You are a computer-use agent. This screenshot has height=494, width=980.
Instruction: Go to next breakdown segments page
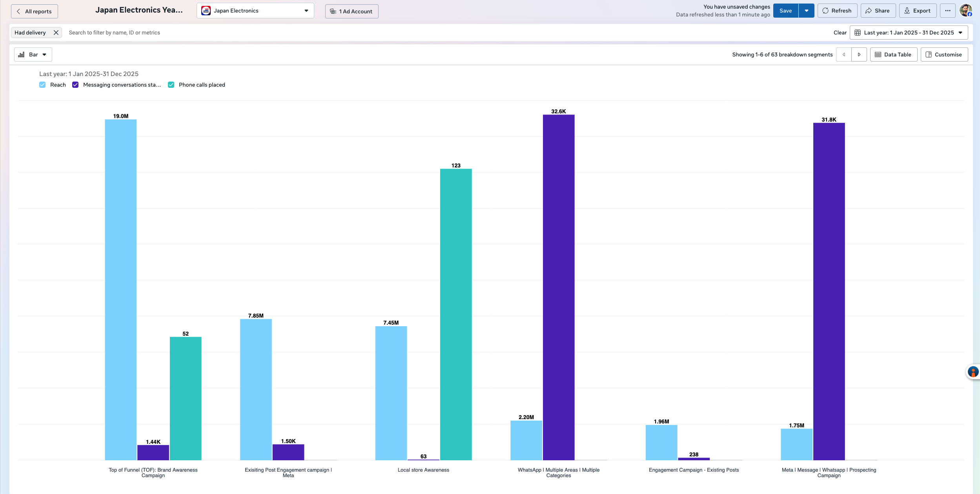859,54
